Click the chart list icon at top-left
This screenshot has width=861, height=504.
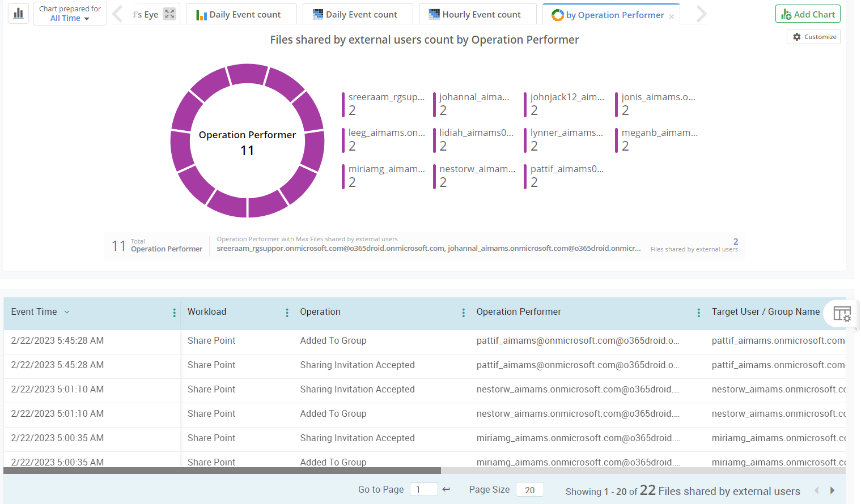point(18,12)
